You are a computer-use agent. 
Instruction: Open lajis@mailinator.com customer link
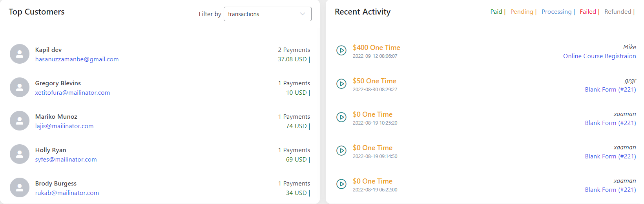(x=64, y=126)
